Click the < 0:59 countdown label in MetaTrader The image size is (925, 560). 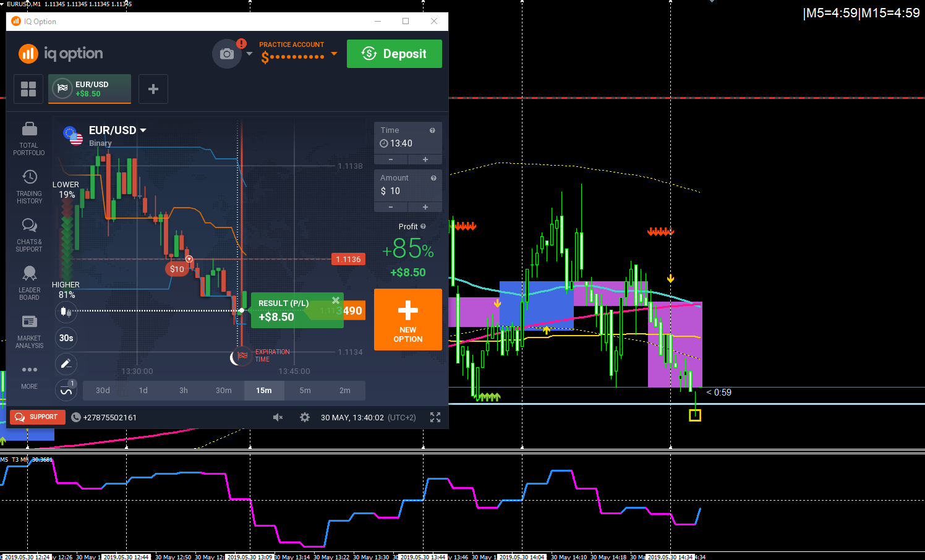718,392
